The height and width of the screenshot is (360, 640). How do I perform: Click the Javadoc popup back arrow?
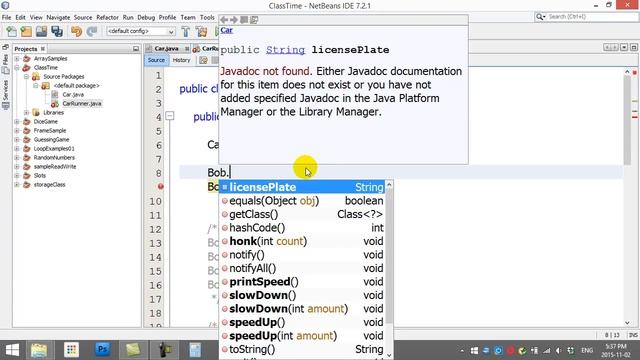click(x=224, y=20)
